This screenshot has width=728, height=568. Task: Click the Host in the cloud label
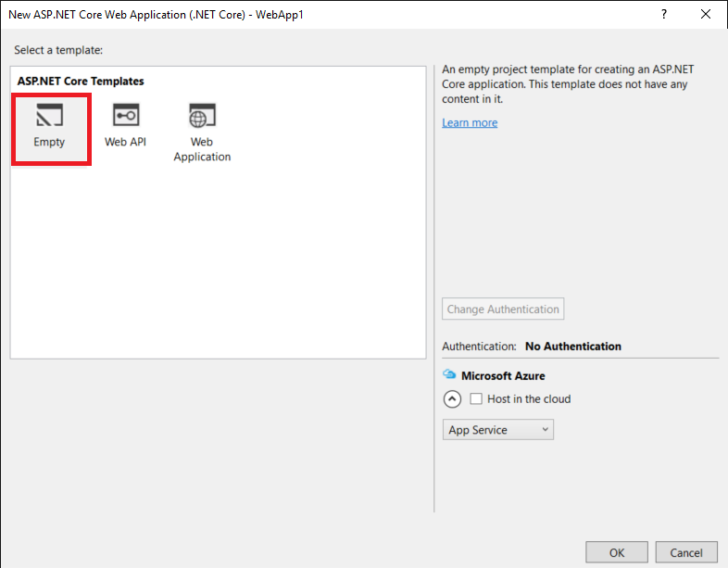[529, 399]
